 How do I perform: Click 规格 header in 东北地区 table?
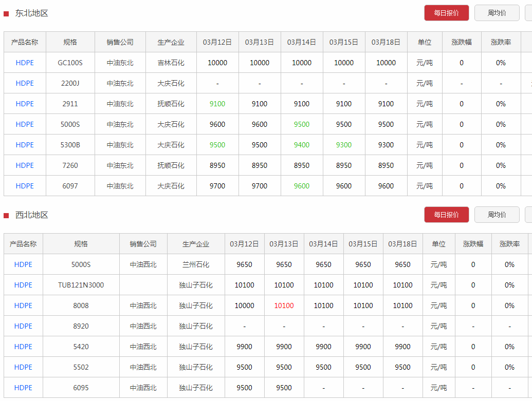(70, 42)
